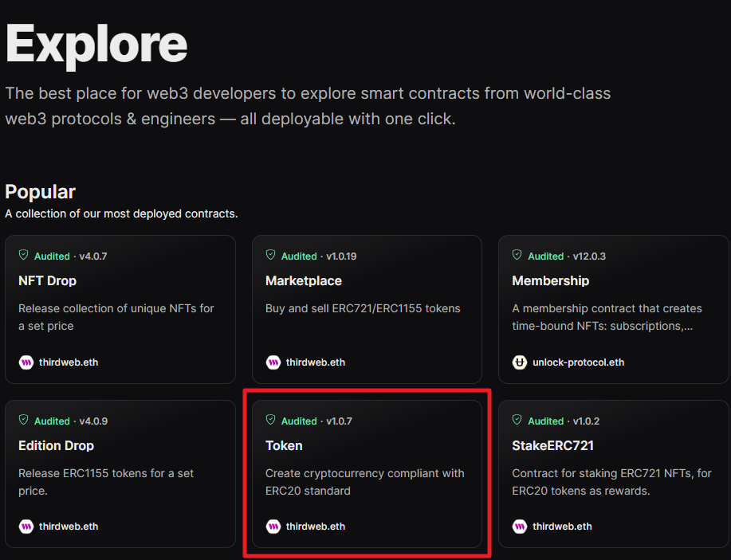Click thirdweb avatar icon on NFT Drop card
731x560 pixels.
(26, 362)
